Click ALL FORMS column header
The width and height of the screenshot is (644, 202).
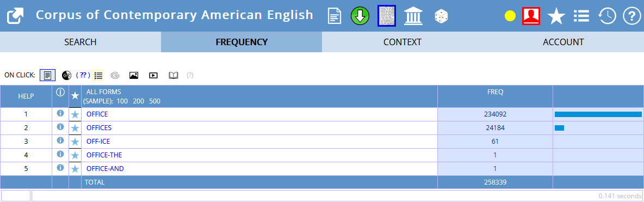coord(103,91)
